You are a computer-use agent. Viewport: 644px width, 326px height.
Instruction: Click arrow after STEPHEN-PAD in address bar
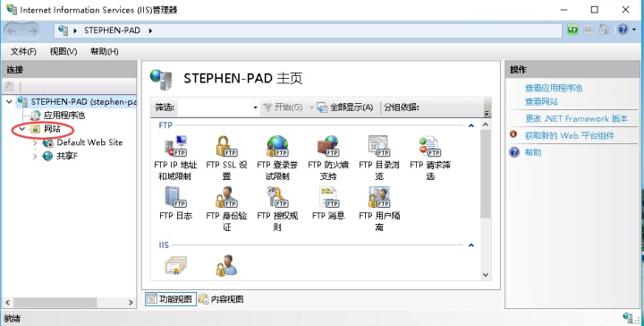coord(150,30)
